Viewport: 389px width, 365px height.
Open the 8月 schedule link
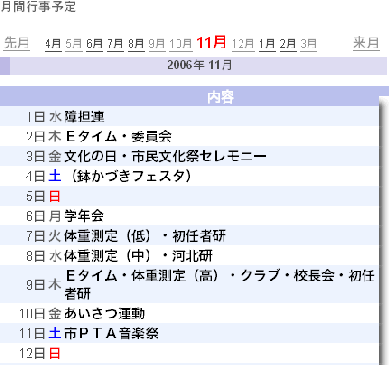136,44
